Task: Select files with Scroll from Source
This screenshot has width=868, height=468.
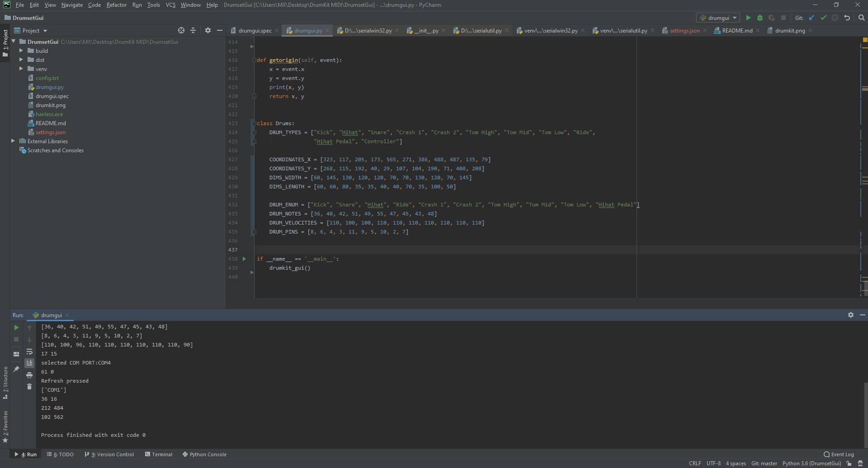Action: pyautogui.click(x=181, y=30)
